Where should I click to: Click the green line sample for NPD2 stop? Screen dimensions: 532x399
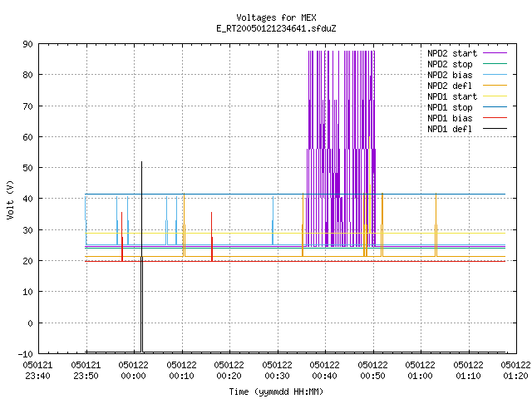tap(495, 63)
